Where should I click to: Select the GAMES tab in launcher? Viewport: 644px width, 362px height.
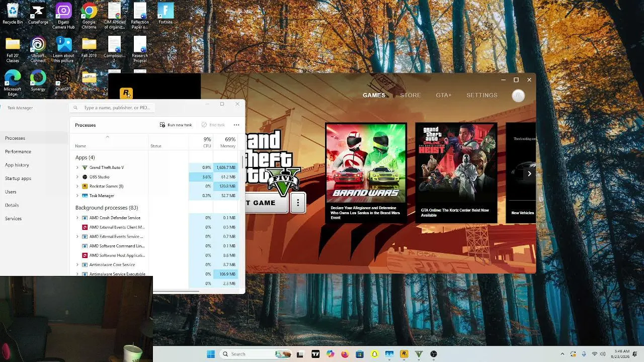(374, 95)
